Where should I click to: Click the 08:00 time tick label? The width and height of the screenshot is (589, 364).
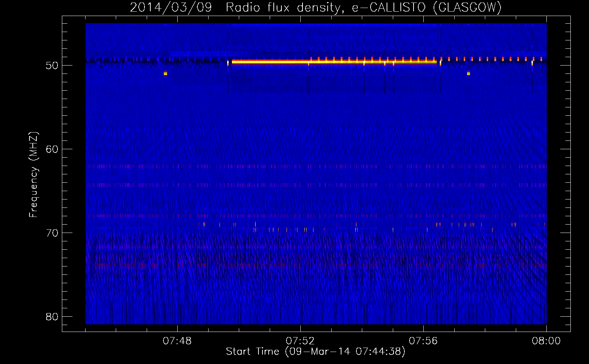tap(546, 341)
